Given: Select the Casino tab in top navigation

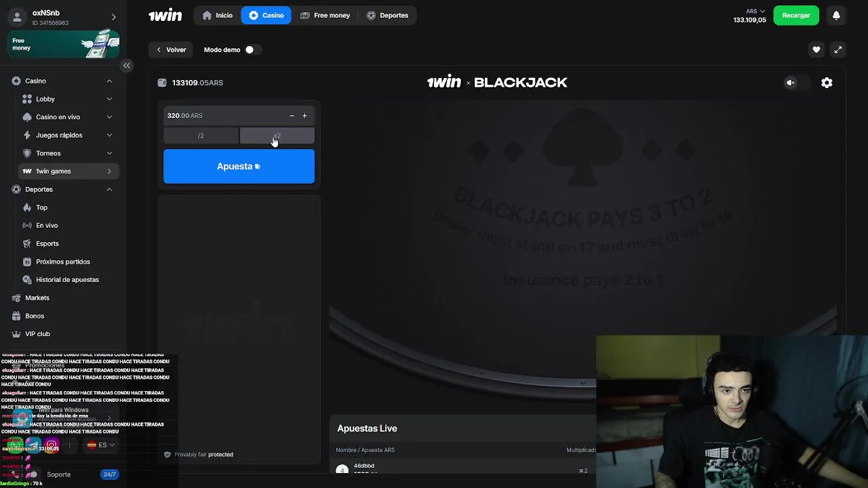Looking at the screenshot, I should coord(266,15).
